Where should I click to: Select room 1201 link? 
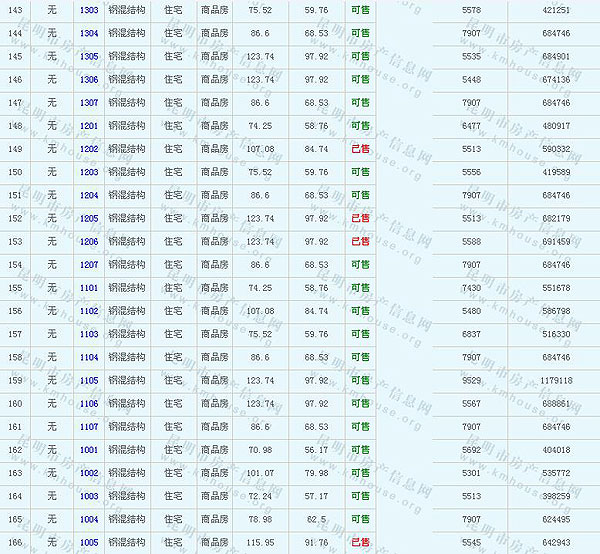click(89, 126)
